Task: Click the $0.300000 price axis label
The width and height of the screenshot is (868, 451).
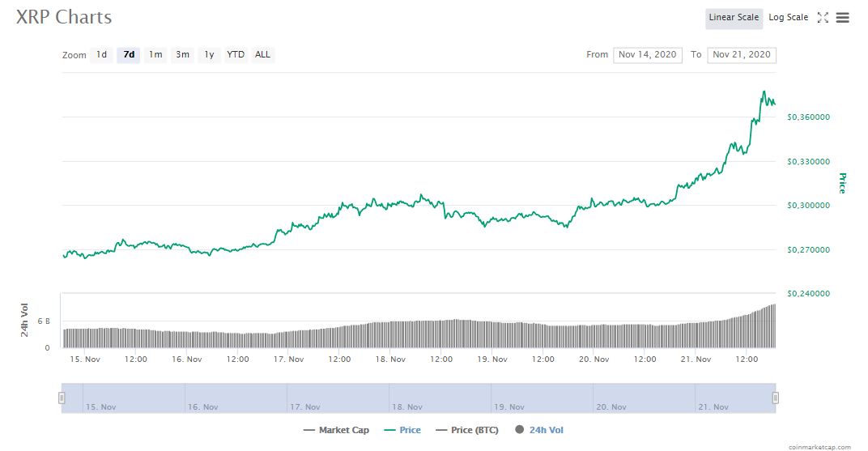Action: pos(808,206)
